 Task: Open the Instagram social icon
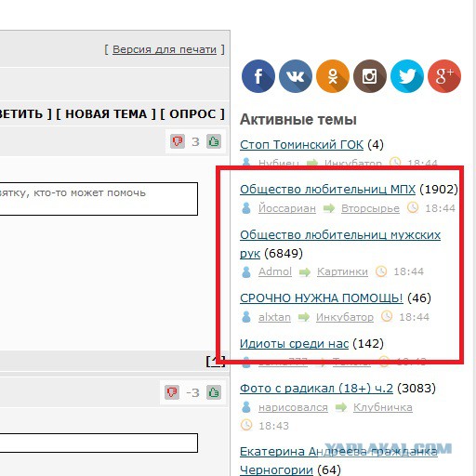click(370, 76)
